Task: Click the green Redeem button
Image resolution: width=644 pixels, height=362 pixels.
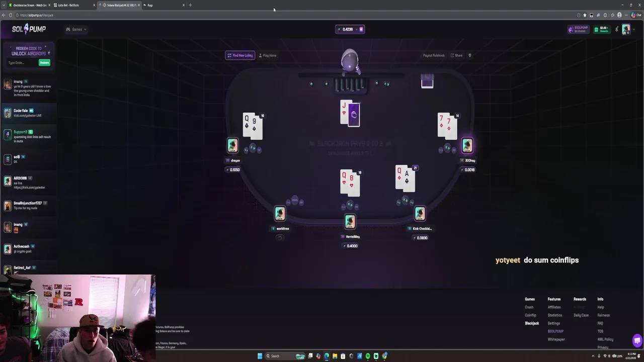Action: pyautogui.click(x=44, y=63)
